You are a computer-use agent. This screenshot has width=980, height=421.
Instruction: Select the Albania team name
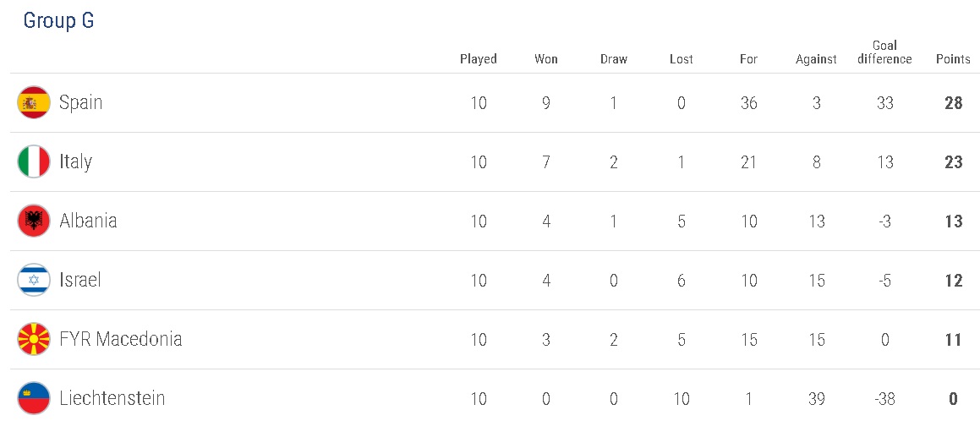tap(88, 221)
